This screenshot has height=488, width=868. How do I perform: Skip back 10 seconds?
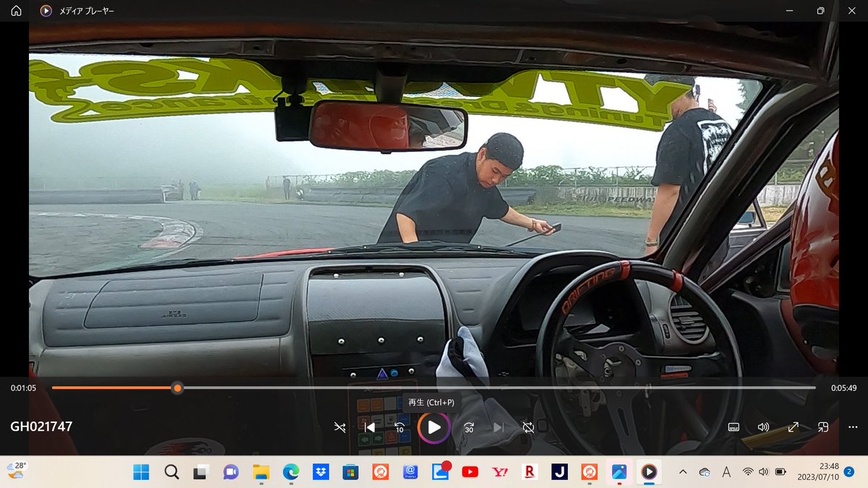tap(399, 427)
